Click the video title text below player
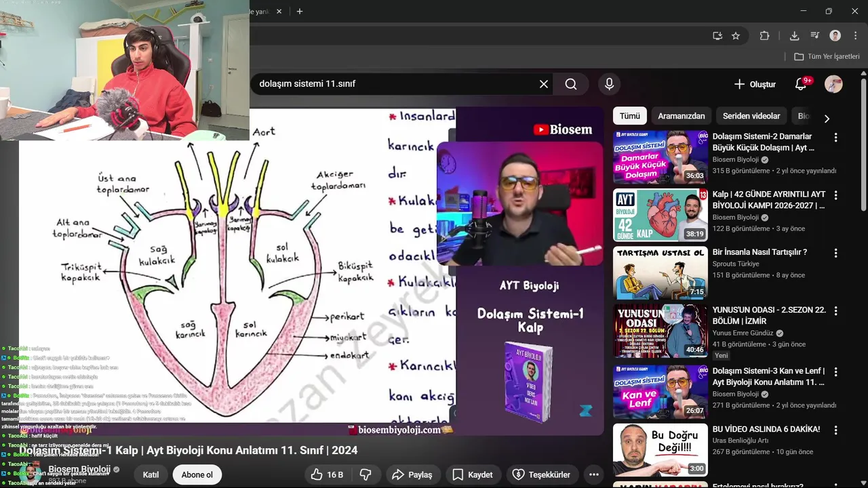Screen dimensions: 868x488 tap(188, 450)
